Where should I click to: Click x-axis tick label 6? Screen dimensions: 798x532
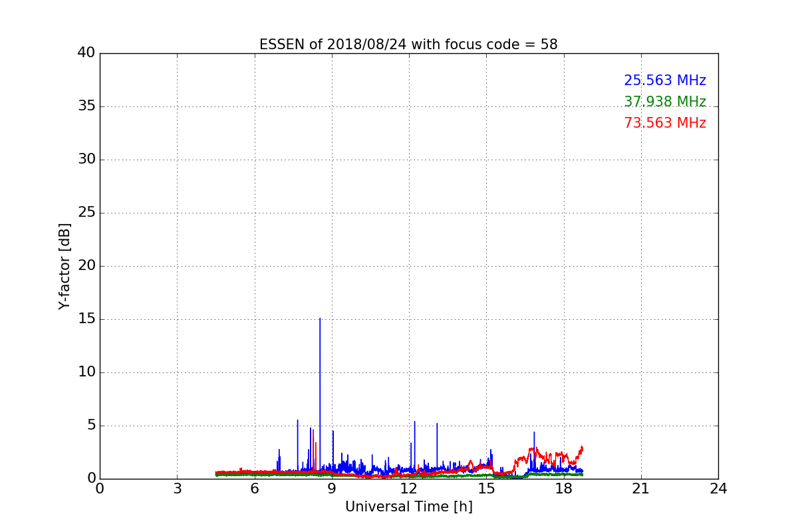[x=255, y=489]
